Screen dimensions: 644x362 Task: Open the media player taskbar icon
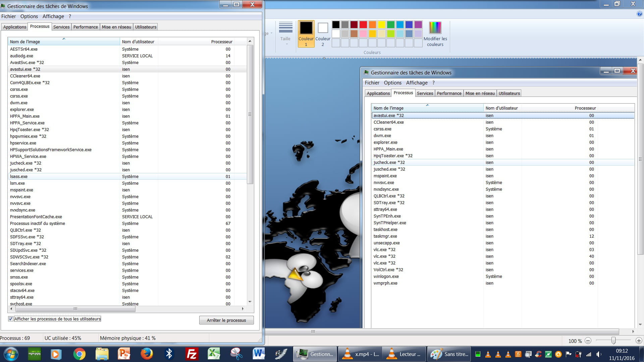[x=56, y=354]
